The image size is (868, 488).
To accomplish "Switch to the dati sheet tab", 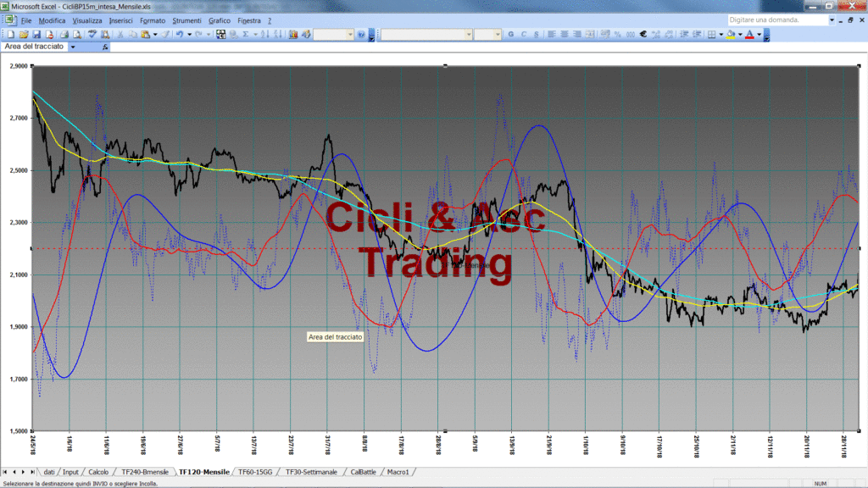I will coord(48,472).
